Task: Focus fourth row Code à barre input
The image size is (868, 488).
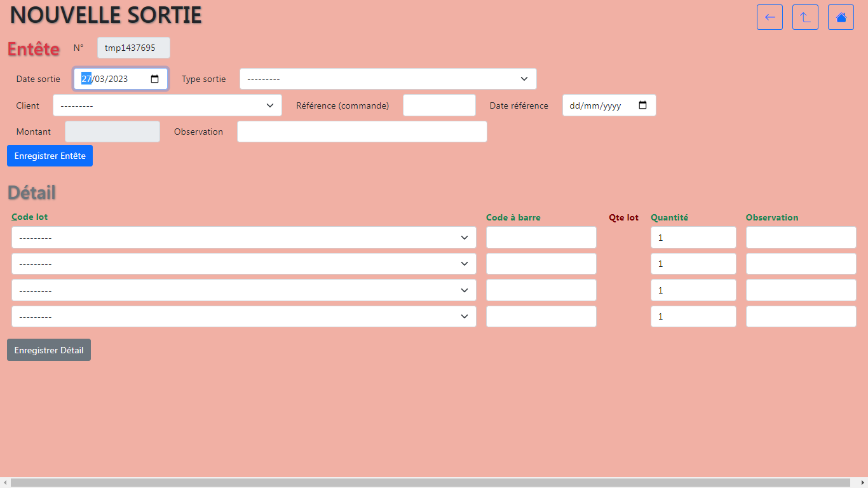Action: click(x=541, y=316)
